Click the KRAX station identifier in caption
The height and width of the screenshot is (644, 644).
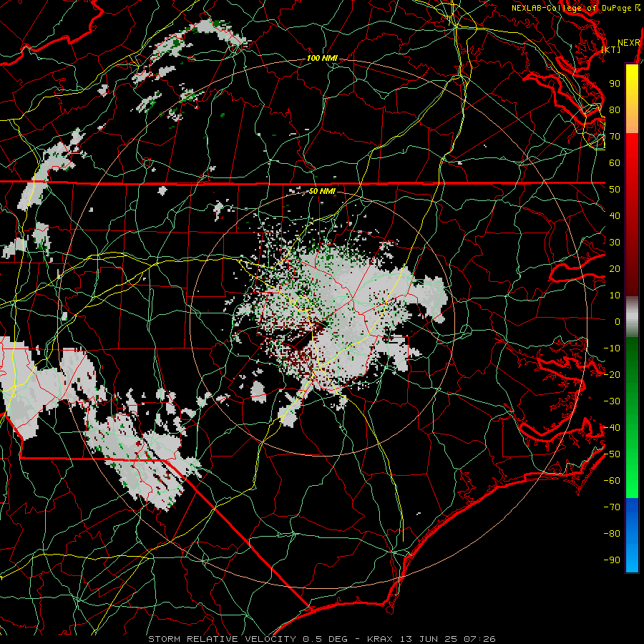[380, 639]
